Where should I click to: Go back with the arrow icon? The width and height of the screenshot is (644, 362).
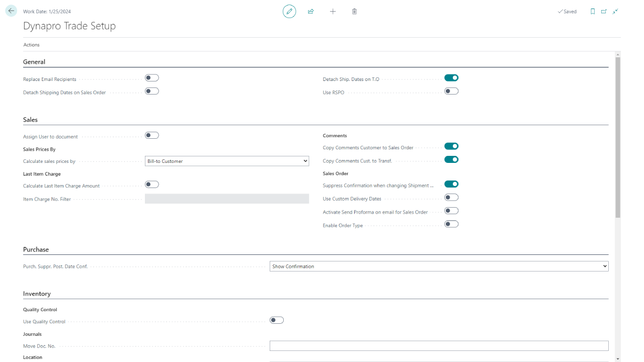click(x=11, y=11)
